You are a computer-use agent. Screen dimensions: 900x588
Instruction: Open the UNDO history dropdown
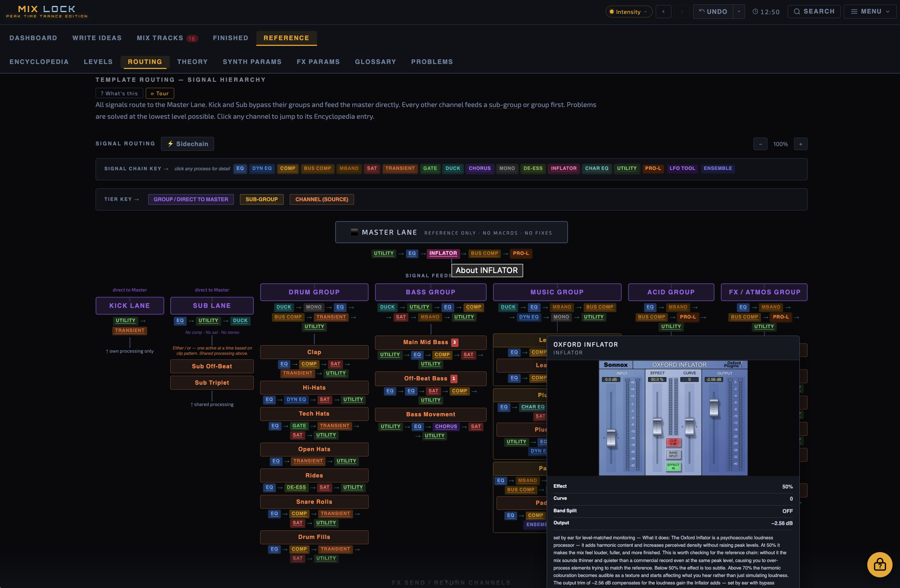(739, 11)
